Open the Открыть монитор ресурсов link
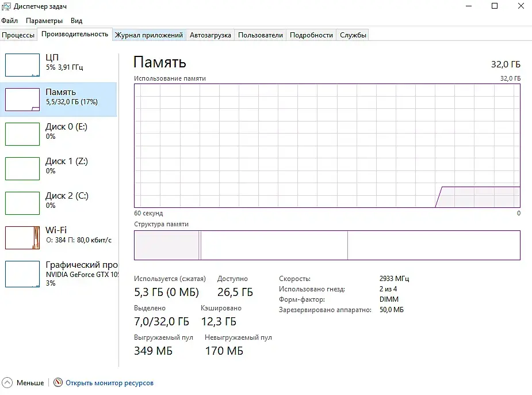 [109, 383]
